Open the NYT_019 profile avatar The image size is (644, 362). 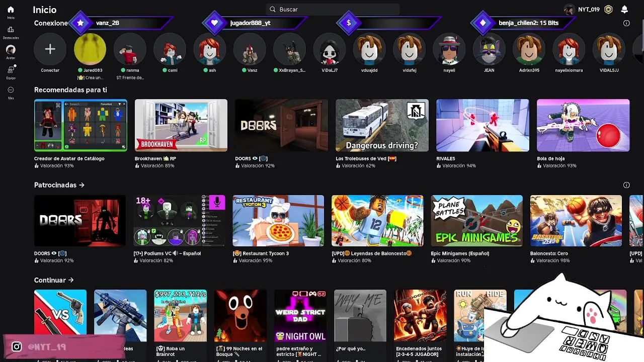click(x=569, y=10)
